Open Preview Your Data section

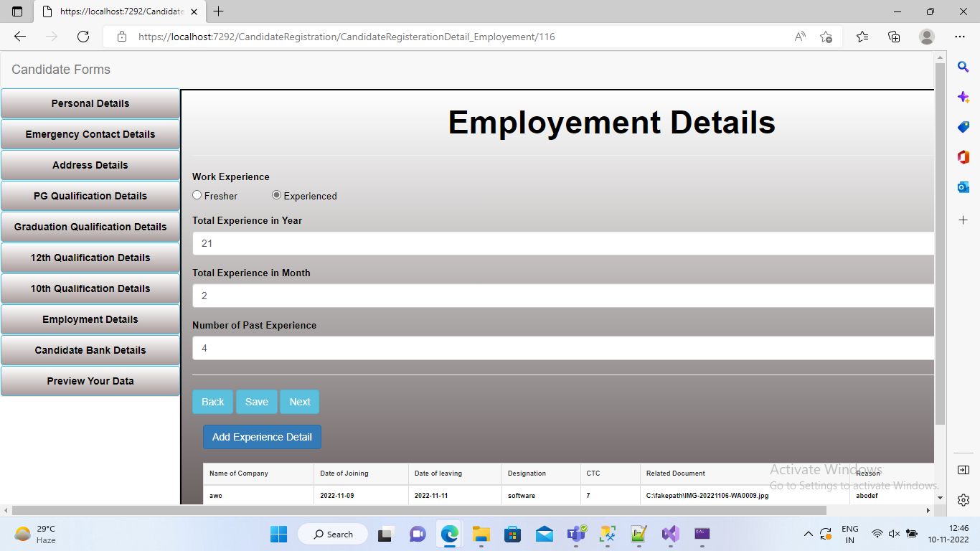coord(90,381)
